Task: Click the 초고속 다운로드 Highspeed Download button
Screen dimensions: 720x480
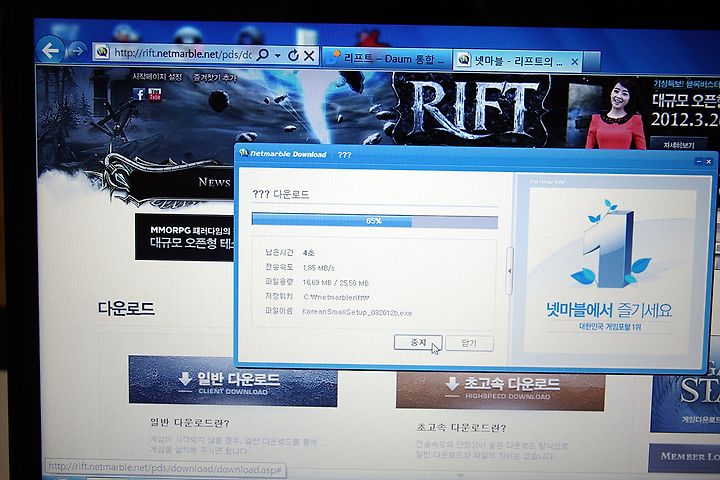Action: coord(500,389)
